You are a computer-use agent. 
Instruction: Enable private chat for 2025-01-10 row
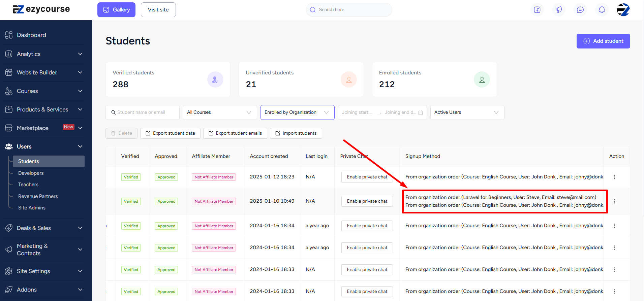click(367, 201)
